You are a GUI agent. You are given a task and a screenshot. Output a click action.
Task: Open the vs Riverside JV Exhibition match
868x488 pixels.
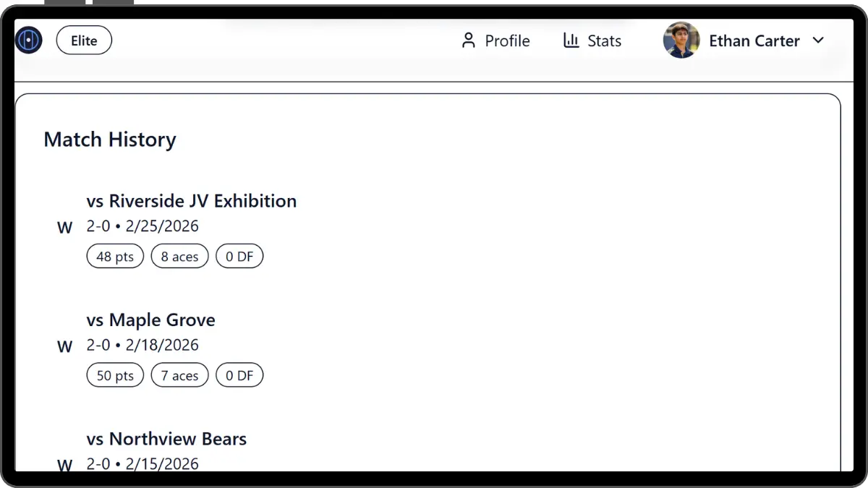point(192,201)
